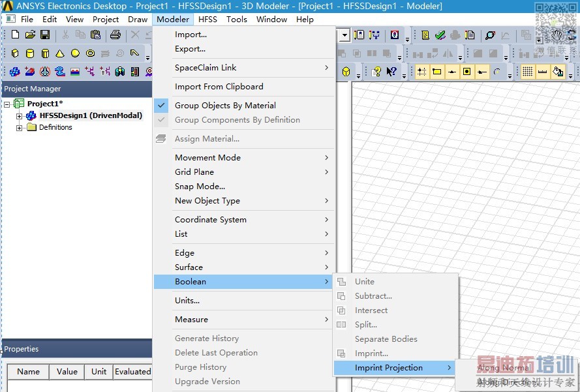The height and width of the screenshot is (392, 580).
Task: Click the What's This arrow-question icon
Action: [x=391, y=71]
